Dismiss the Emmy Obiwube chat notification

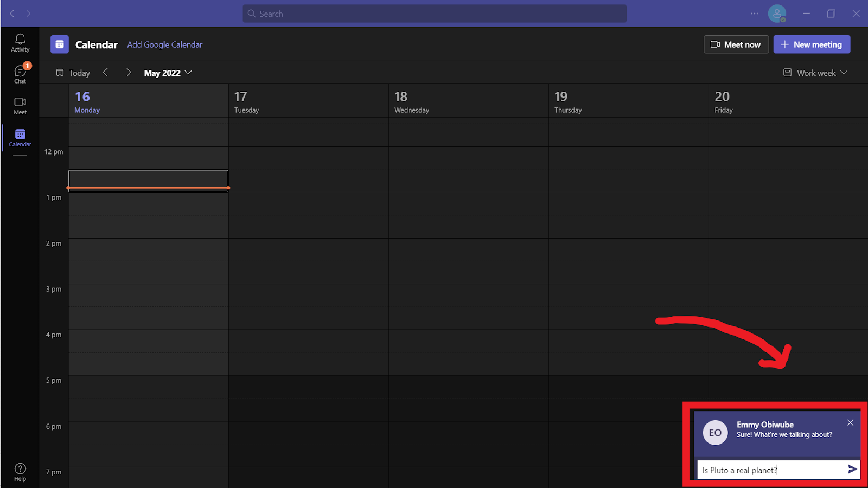pyautogui.click(x=850, y=422)
